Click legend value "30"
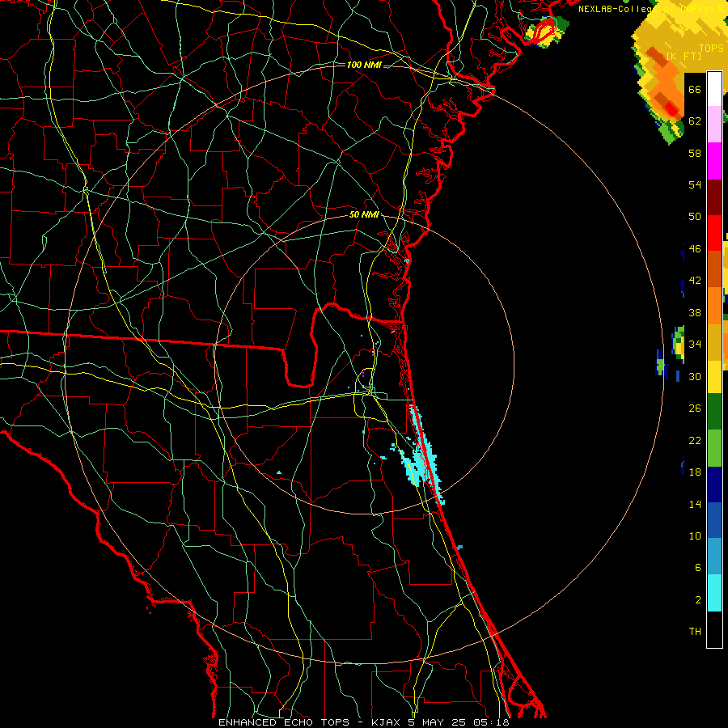This screenshot has height=728, width=728. pyautogui.click(x=695, y=376)
